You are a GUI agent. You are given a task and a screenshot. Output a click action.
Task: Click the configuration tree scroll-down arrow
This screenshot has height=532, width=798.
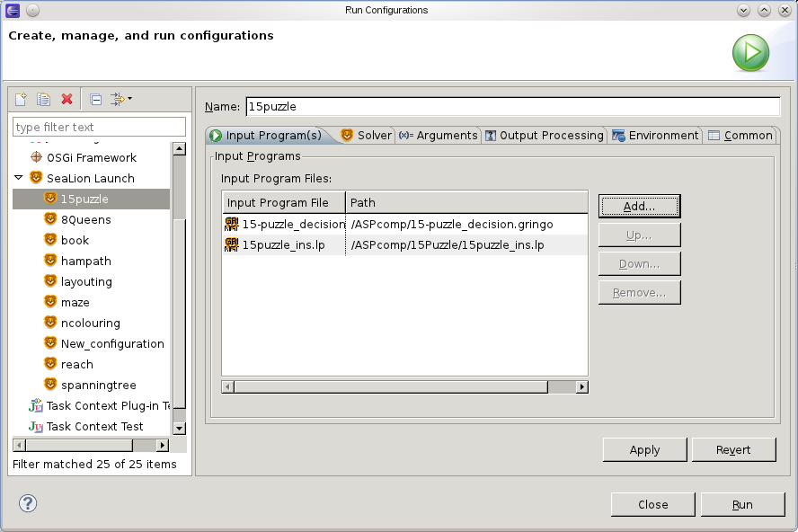click(x=179, y=428)
